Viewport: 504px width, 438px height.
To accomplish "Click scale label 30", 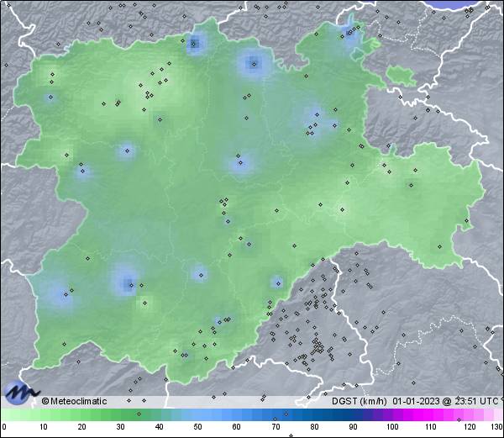I will point(120,427).
